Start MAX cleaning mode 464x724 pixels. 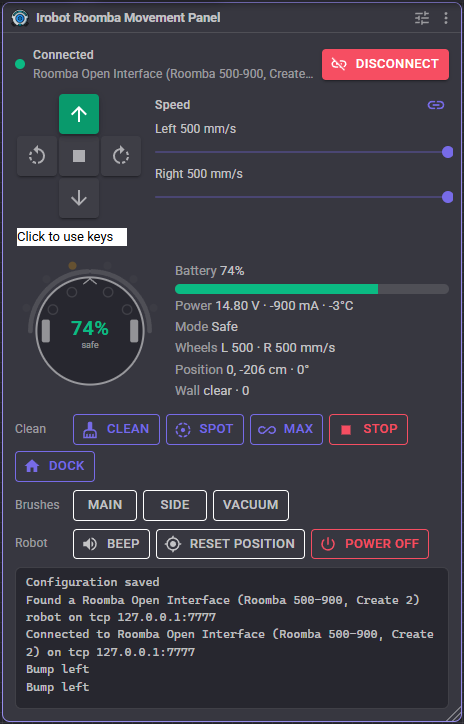[286, 429]
